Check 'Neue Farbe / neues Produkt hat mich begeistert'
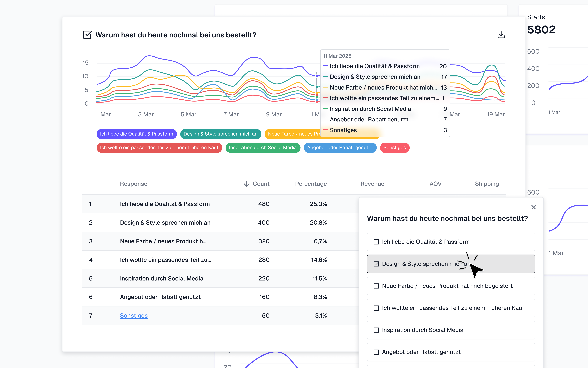Screen dimensions: 588x368 376,286
